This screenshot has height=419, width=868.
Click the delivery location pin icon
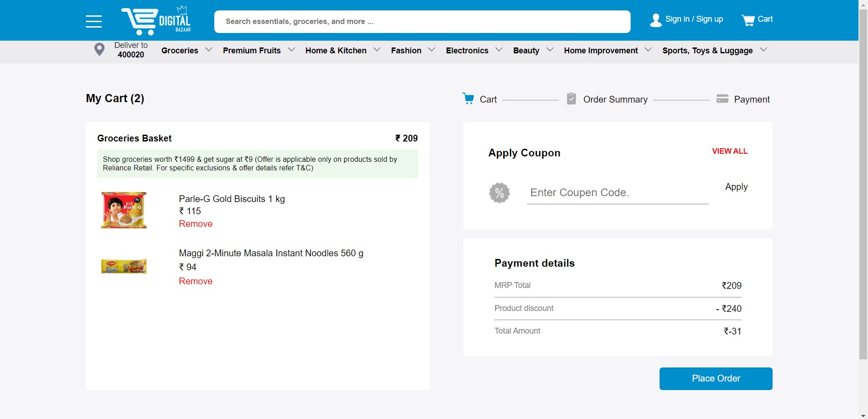coord(99,49)
